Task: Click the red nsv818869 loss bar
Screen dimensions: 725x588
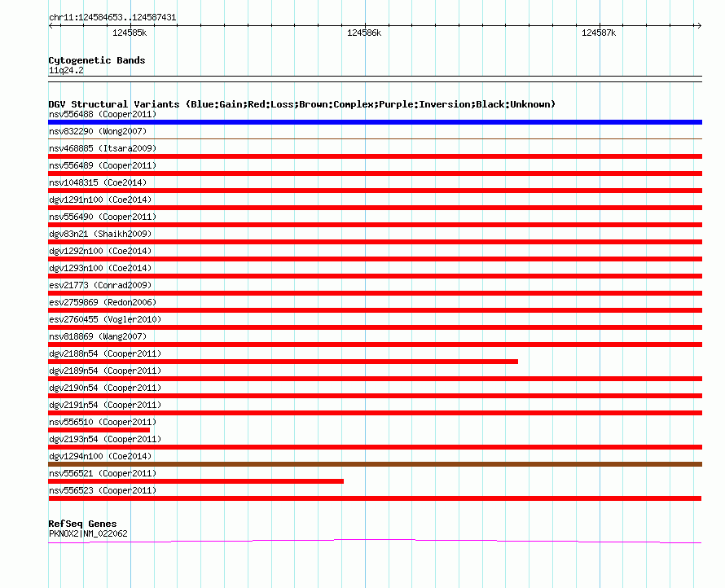Action: tap(375, 344)
